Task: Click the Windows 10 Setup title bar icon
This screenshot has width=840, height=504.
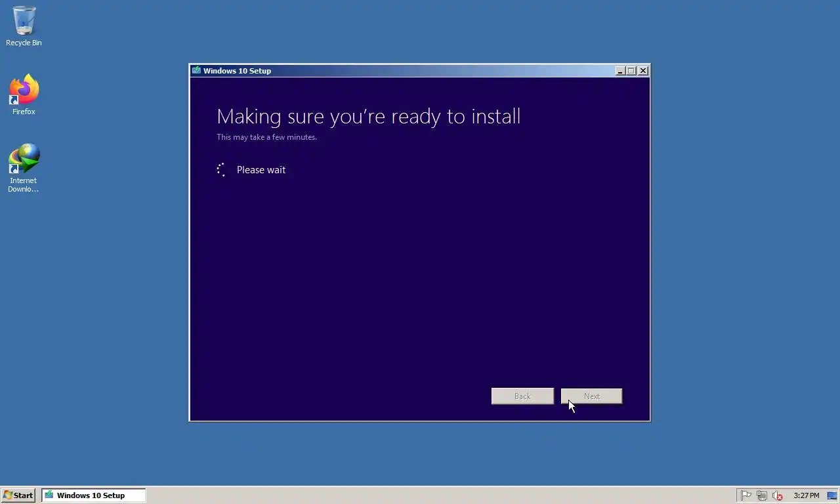Action: (196, 71)
